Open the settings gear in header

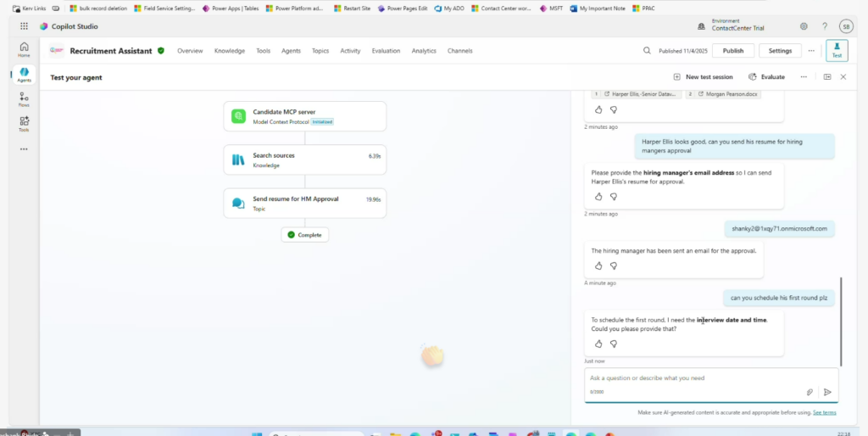tap(804, 26)
